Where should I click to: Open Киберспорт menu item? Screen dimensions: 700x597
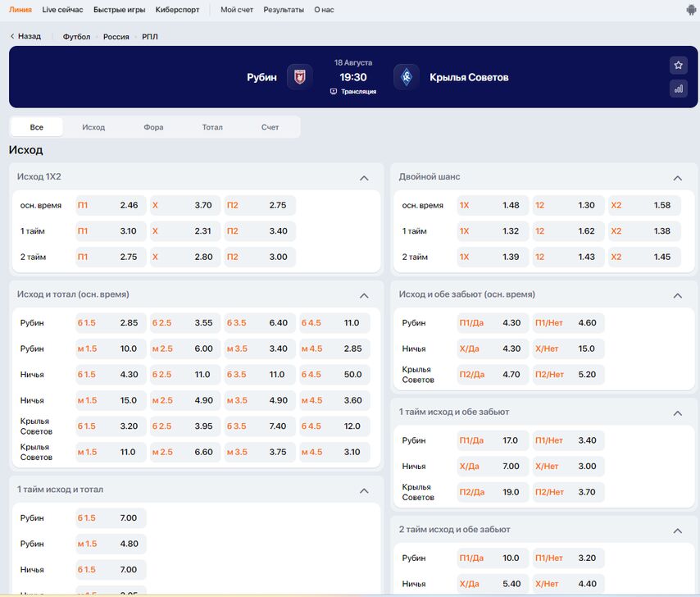pos(177,9)
